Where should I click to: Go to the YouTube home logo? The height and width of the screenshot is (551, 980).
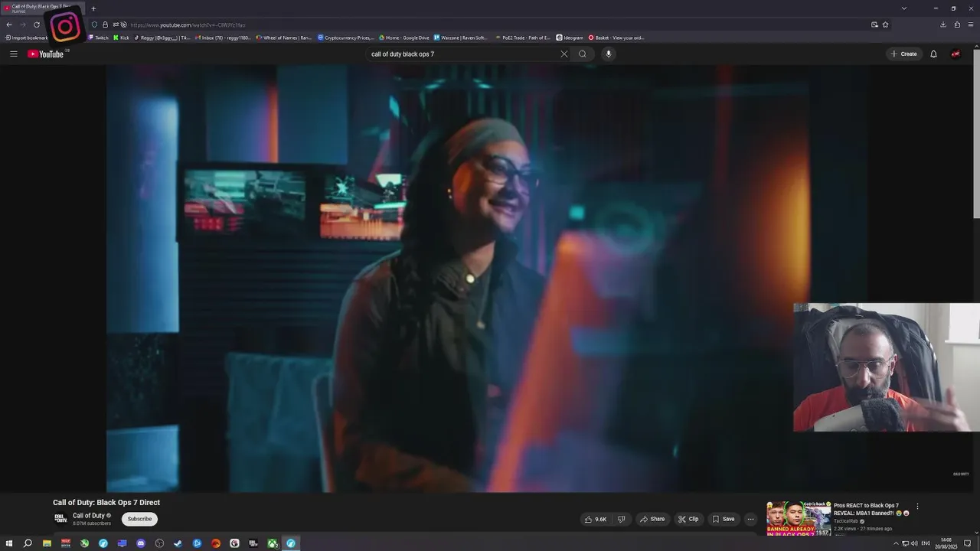click(45, 54)
